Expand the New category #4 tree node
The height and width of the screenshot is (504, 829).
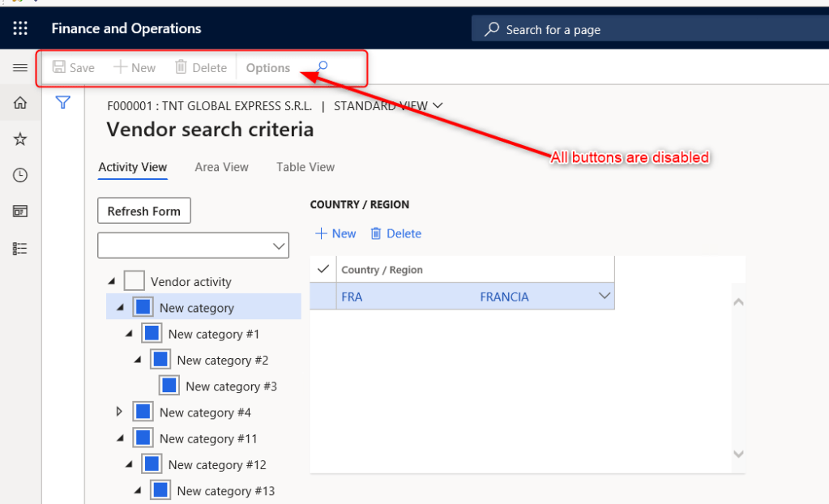coord(120,412)
